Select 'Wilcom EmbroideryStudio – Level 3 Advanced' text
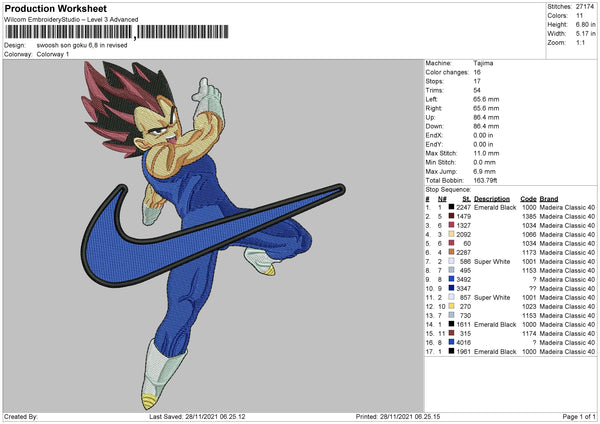This screenshot has height=424, width=600. point(71,20)
